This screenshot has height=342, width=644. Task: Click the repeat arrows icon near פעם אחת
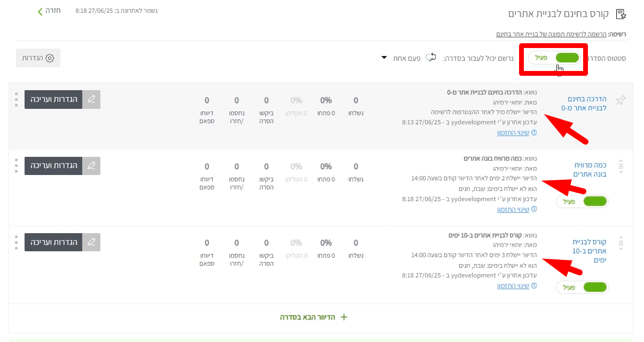coord(431,58)
